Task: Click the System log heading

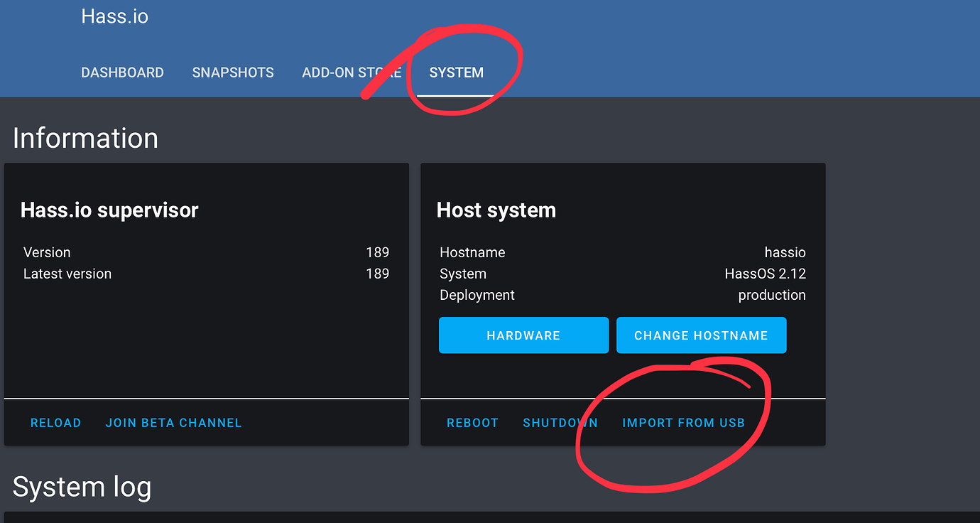Action: [x=82, y=487]
